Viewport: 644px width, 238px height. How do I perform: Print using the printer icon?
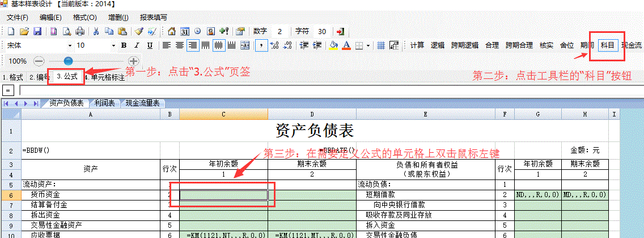pyautogui.click(x=80, y=31)
